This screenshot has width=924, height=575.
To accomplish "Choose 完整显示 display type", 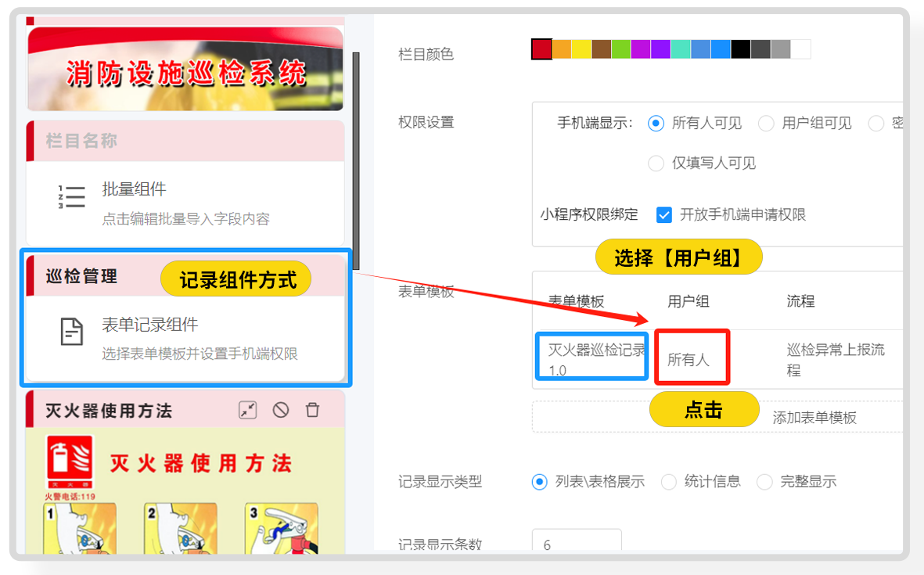I will tap(764, 482).
